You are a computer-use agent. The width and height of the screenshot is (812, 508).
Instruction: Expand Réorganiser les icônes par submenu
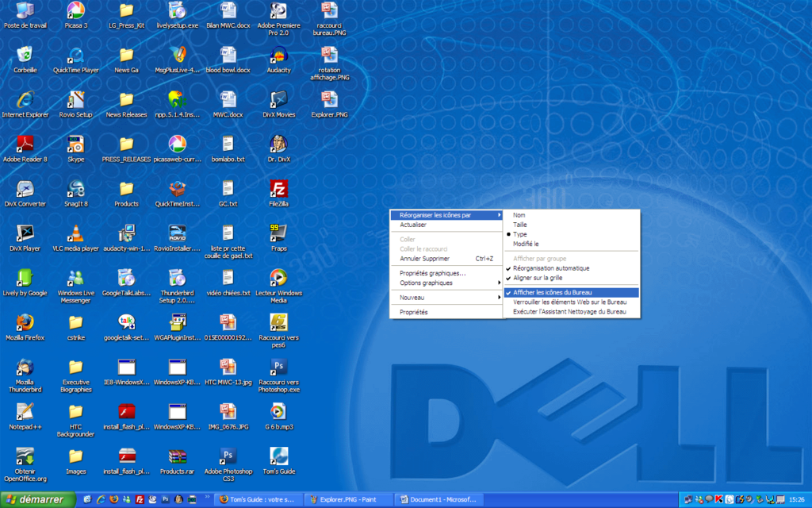point(446,215)
